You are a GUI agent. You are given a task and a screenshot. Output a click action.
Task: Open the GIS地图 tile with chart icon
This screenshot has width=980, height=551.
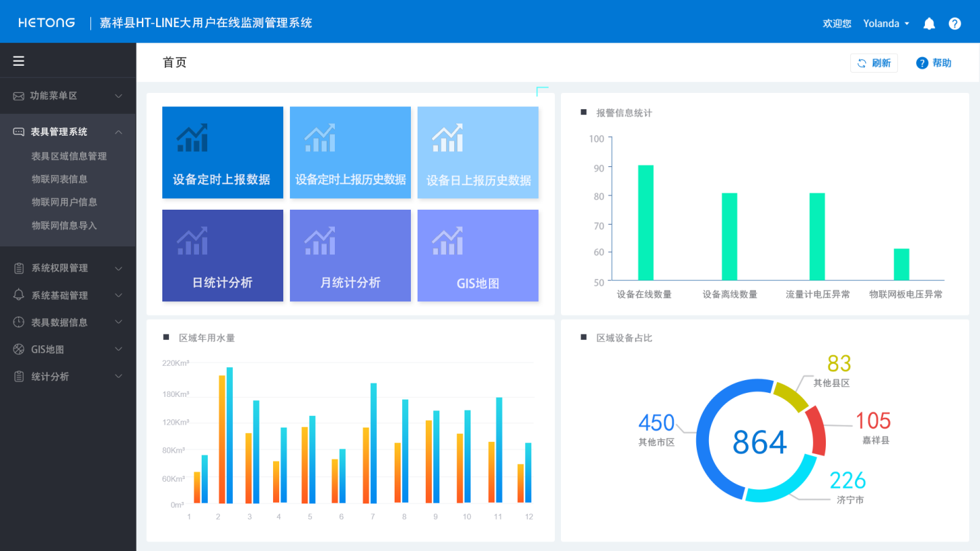point(477,255)
